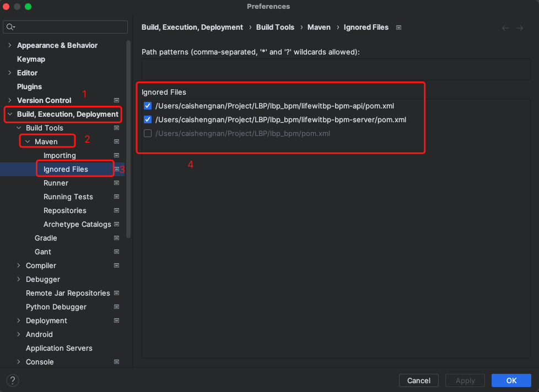Uncheck lifewitbp-bpm-api/pom.xml ignored file
Viewport: 539px width, 392px height.
pyautogui.click(x=148, y=106)
